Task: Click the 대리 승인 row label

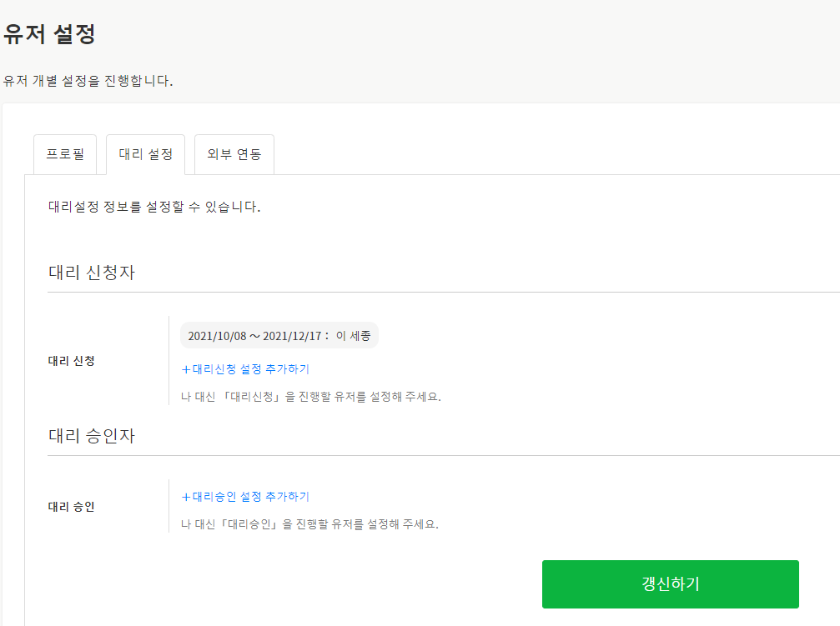Action: click(x=72, y=506)
